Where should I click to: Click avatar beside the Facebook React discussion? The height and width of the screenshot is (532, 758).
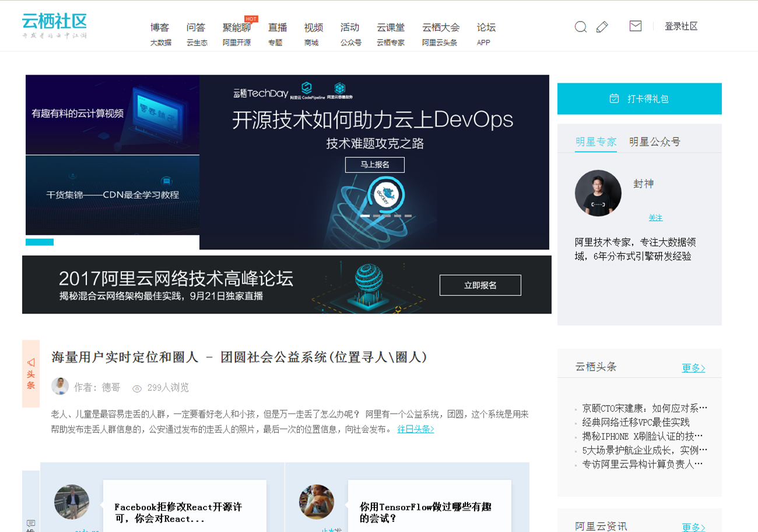click(72, 502)
